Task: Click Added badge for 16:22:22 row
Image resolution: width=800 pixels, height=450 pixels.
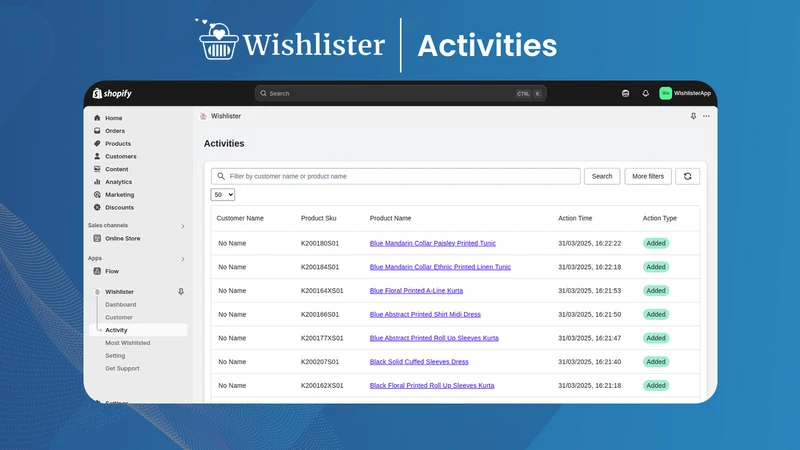Action: (656, 243)
